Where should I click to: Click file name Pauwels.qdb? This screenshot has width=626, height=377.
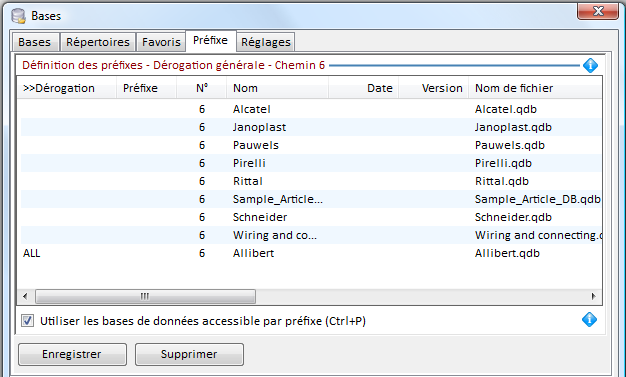(x=510, y=145)
